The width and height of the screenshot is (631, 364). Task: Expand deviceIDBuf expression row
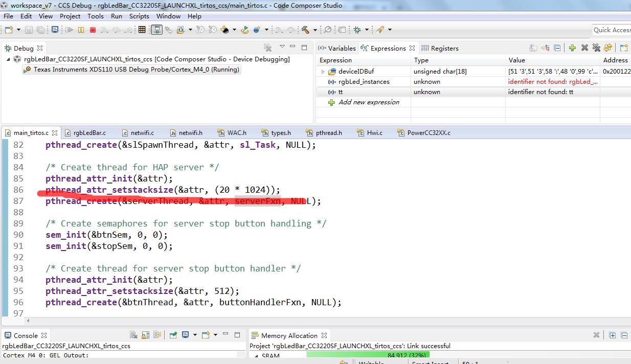click(x=323, y=72)
